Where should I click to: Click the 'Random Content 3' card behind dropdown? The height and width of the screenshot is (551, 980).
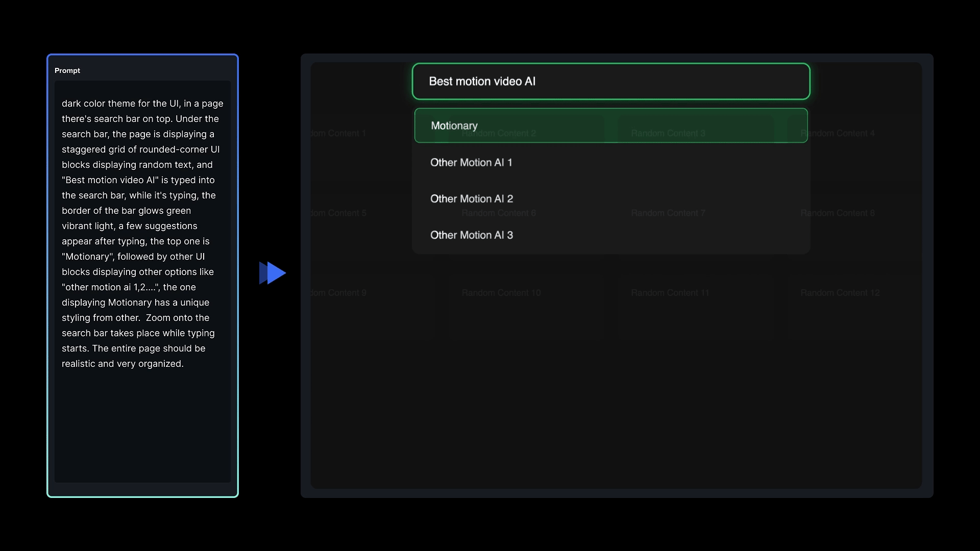tap(668, 134)
